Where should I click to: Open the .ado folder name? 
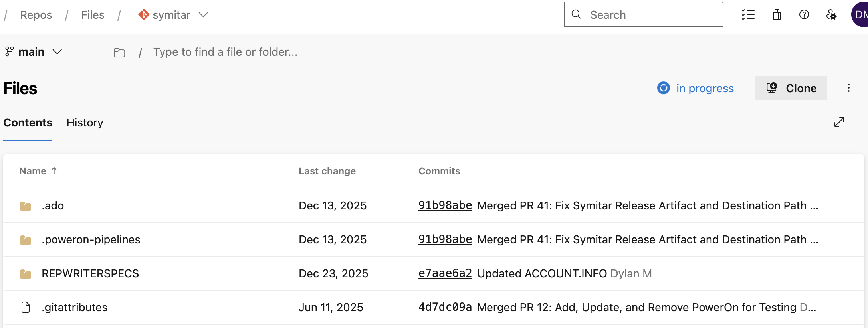tap(53, 205)
